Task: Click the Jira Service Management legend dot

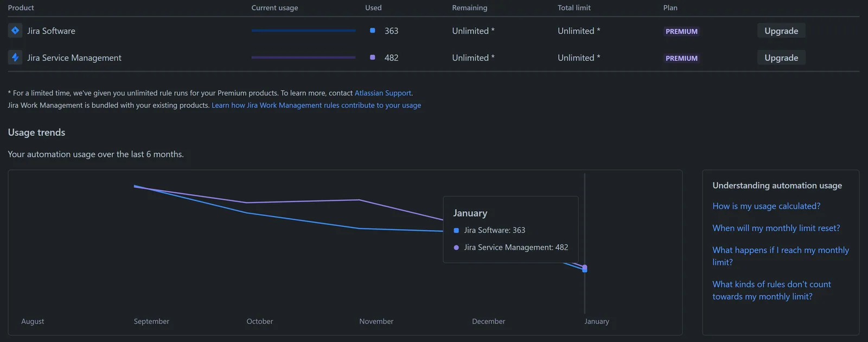Action: coord(456,248)
